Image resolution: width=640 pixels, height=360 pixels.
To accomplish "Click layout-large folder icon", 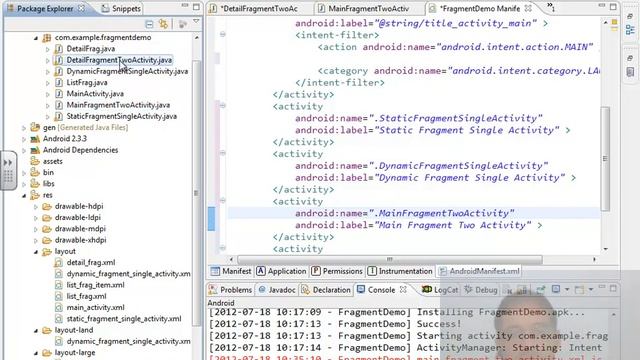I will click(x=47, y=353).
